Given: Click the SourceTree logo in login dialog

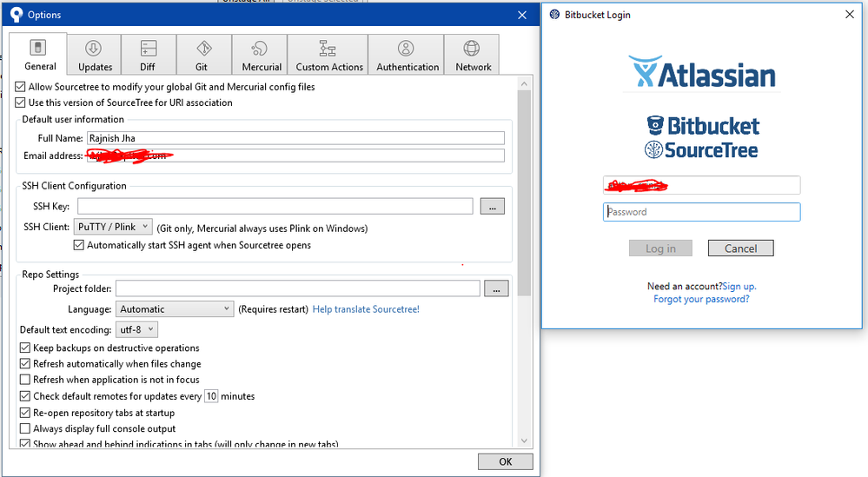Looking at the screenshot, I should click(701, 150).
